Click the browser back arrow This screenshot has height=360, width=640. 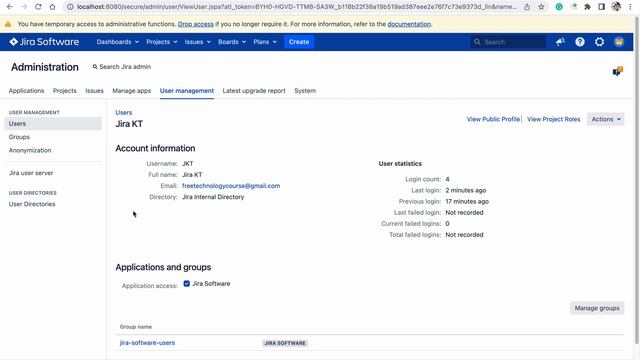[10, 7]
